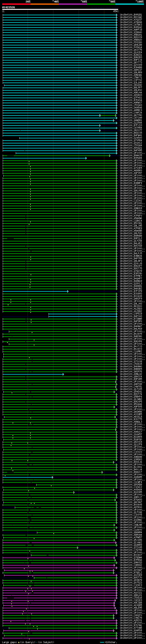This screenshot has width=146, height=644.
Task: Select the AV423526 query sequence label
Action: [x=8, y=8]
